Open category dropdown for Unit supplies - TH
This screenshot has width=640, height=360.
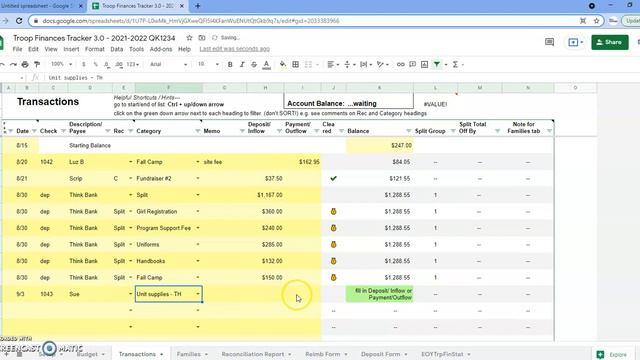tap(198, 294)
